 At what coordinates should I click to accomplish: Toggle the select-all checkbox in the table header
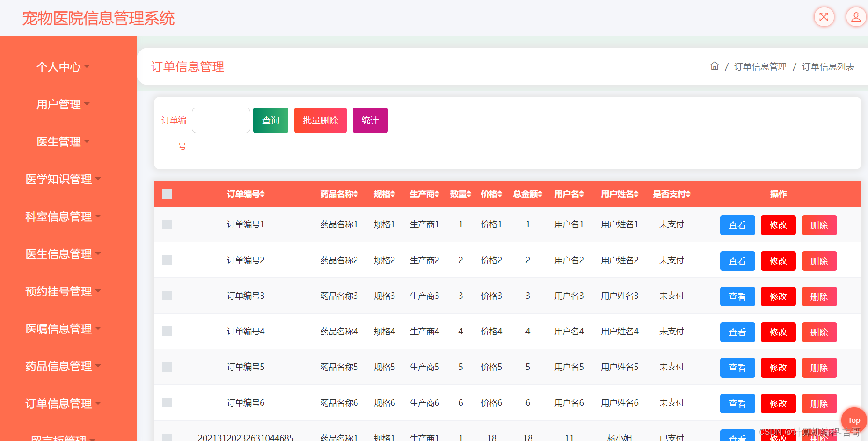167,194
